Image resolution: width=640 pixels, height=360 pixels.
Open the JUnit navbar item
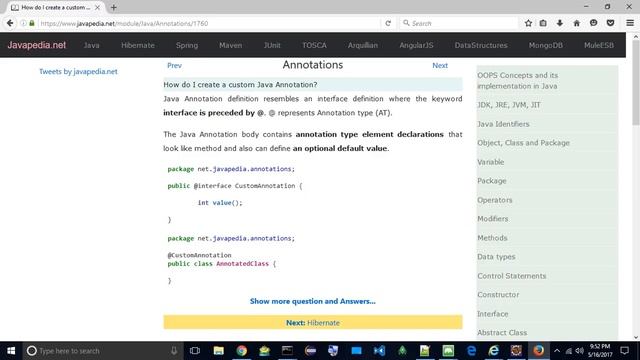click(x=272, y=45)
